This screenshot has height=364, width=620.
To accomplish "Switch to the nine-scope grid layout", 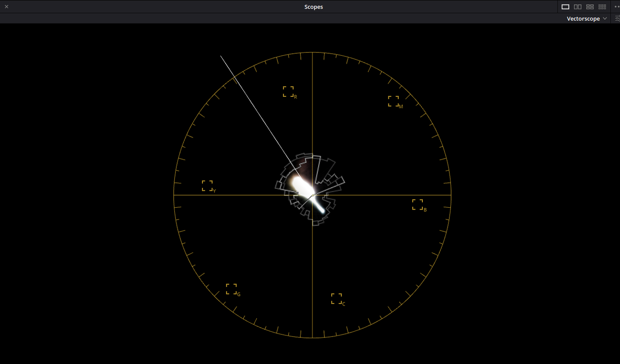I will (603, 7).
